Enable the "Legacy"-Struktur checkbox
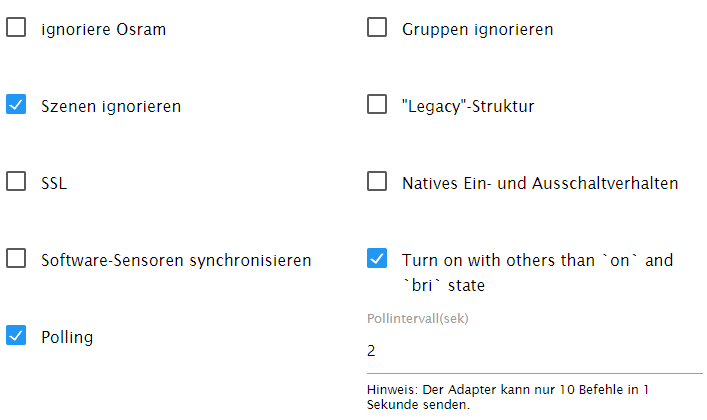The image size is (707, 420). coord(377,104)
